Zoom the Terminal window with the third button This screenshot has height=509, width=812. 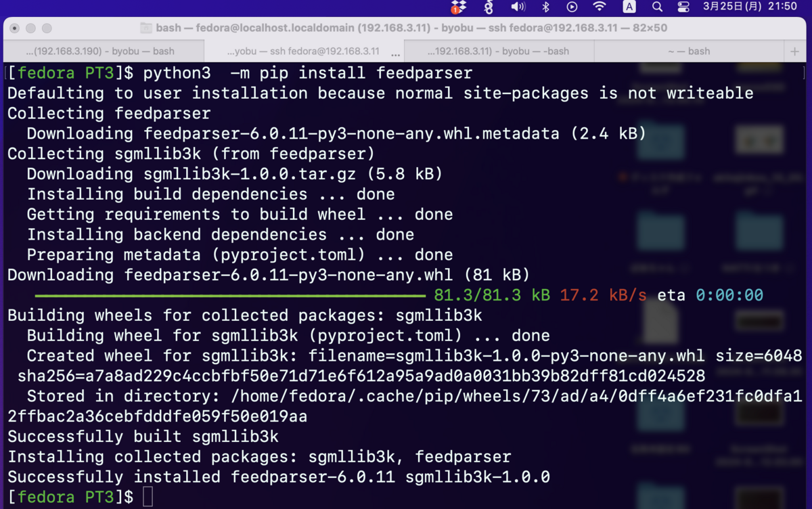[47, 28]
